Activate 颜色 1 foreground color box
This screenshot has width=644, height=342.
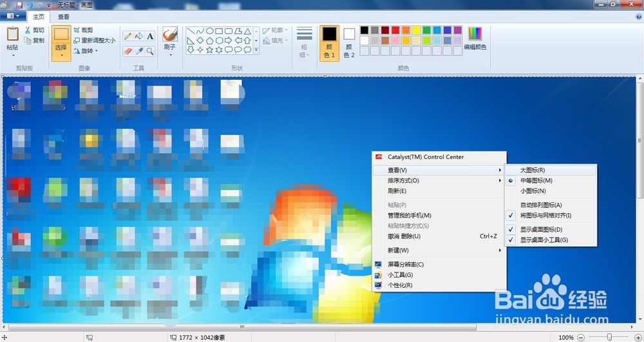(x=329, y=43)
